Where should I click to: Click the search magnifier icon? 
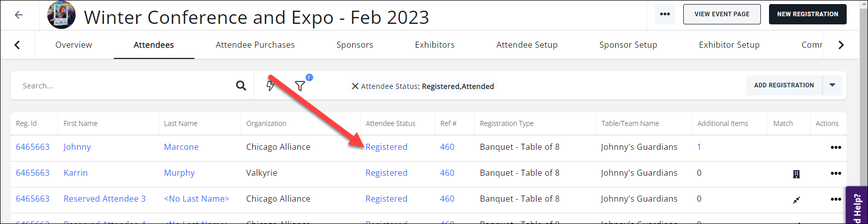point(241,86)
